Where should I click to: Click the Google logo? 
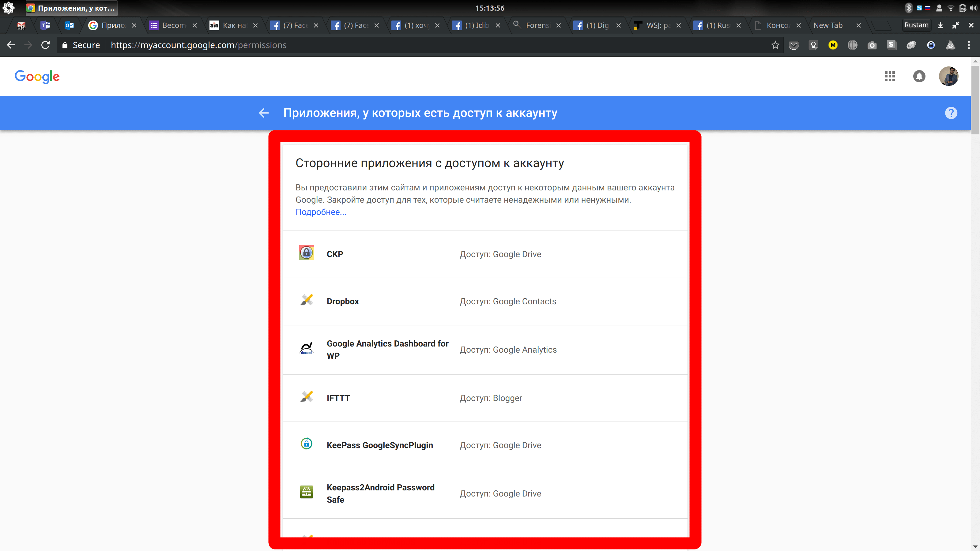coord(37,77)
